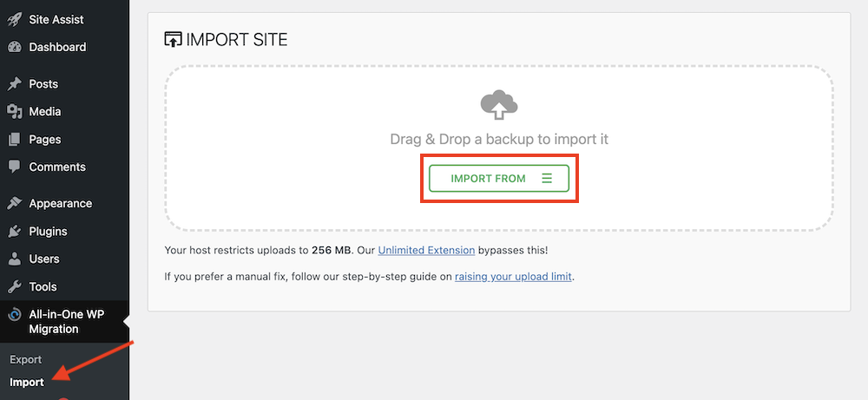Click the Pages document icon
Screen dimensions: 868x400
15,140
